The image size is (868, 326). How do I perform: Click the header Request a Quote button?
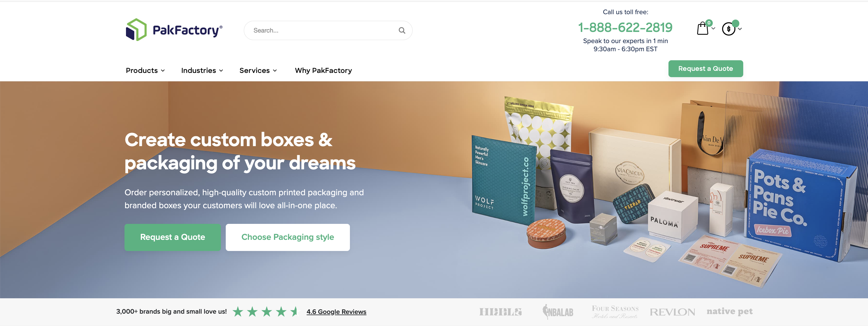tap(705, 69)
